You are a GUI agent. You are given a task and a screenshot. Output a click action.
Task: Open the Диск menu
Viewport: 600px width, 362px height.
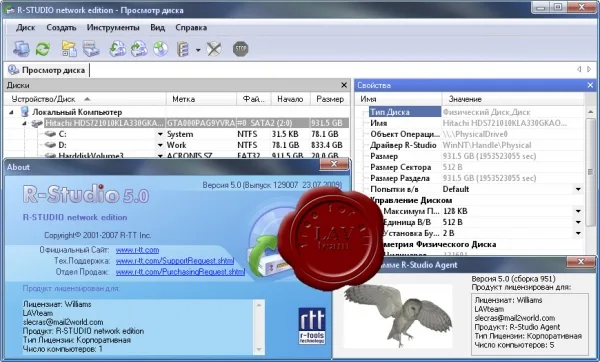coord(26,28)
